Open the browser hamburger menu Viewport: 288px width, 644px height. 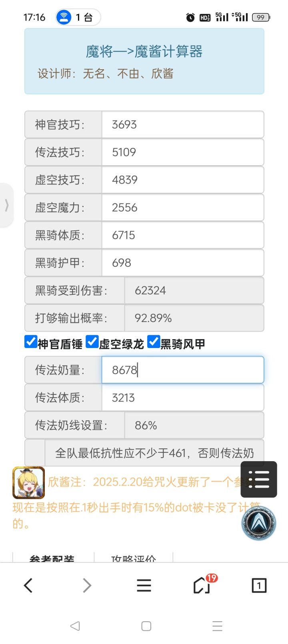coord(144,586)
